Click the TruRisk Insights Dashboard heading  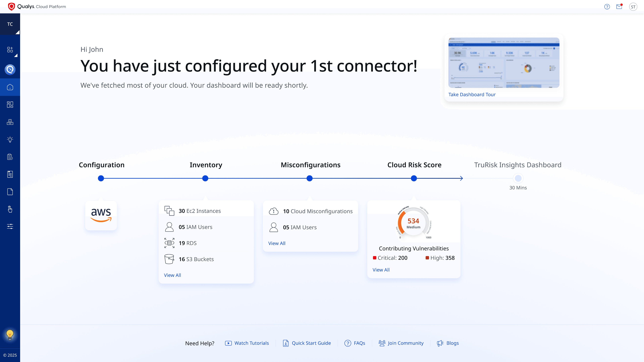[x=518, y=165]
